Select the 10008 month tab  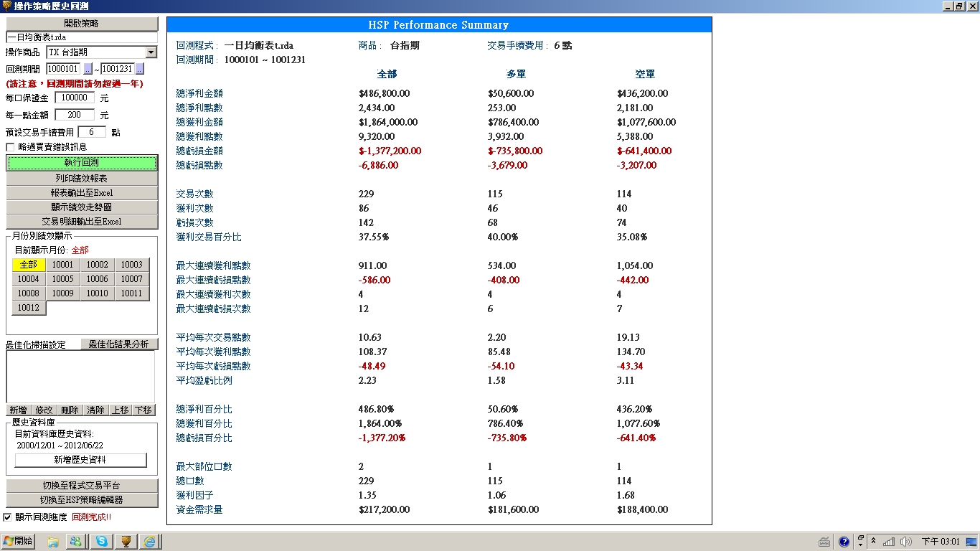[x=29, y=293]
